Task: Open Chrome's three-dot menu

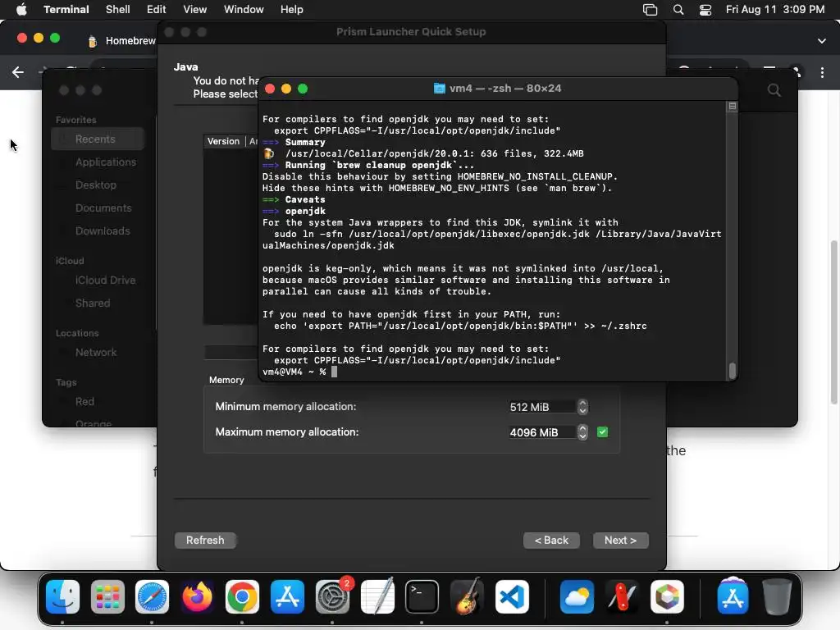Action: click(x=822, y=72)
